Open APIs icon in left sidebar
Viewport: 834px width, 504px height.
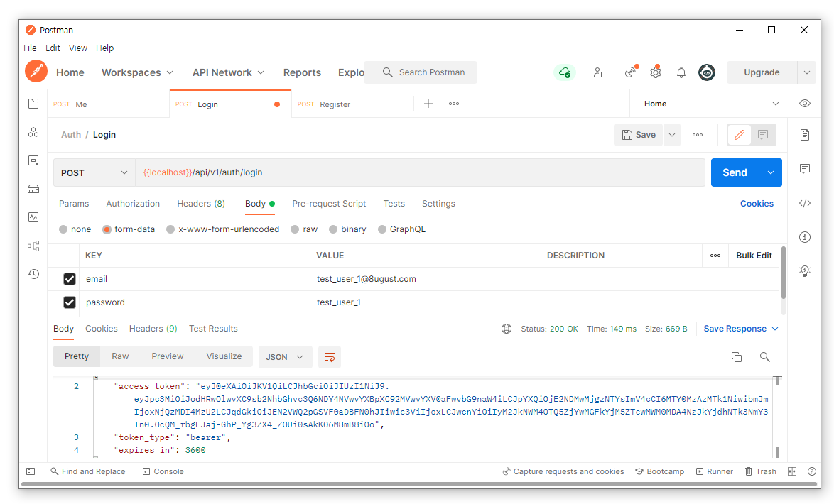click(33, 132)
